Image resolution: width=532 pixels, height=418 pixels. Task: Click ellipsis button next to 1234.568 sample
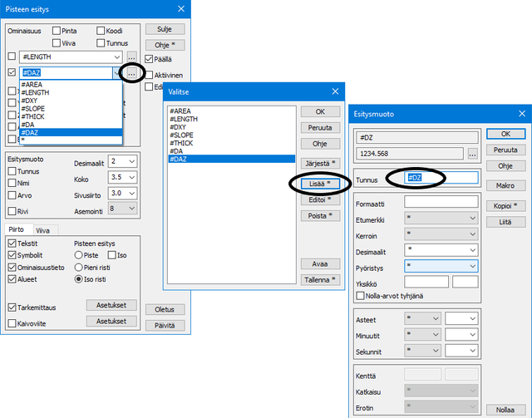pyautogui.click(x=472, y=153)
